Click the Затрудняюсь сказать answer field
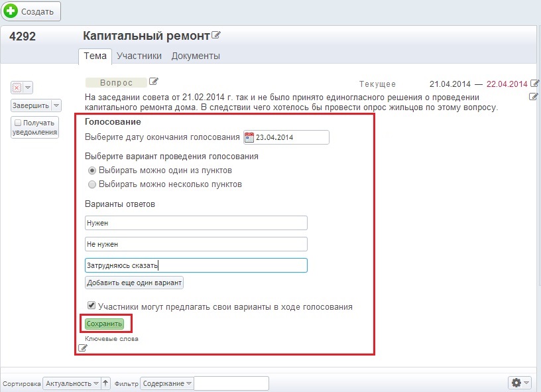Viewport: 541px width, 392px height. pos(196,265)
